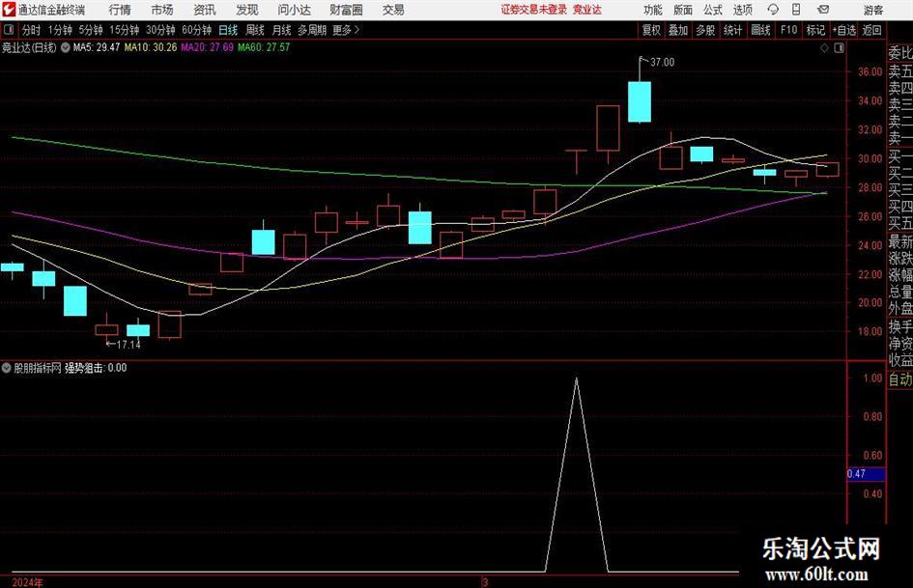Click the 0.47 highlighted axis value
913x588 pixels.
click(x=866, y=474)
